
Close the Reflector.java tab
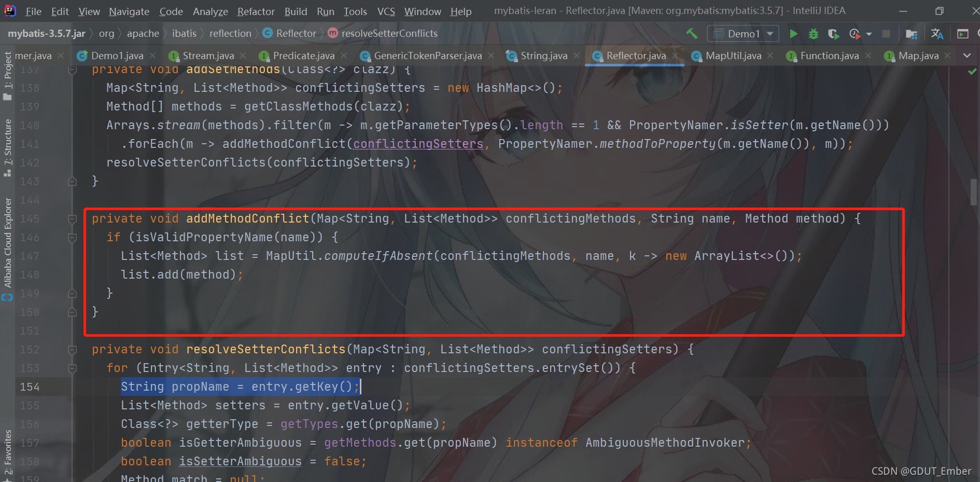[x=675, y=56]
